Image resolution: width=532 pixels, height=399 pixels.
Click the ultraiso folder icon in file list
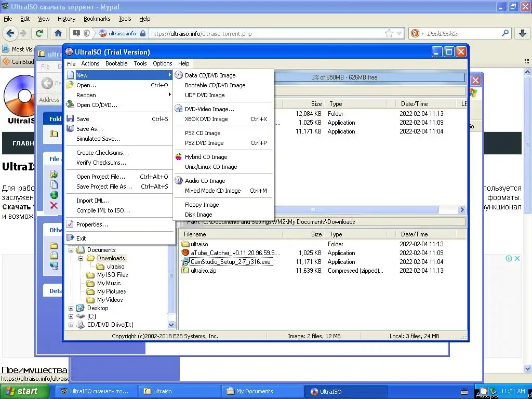[x=185, y=244]
